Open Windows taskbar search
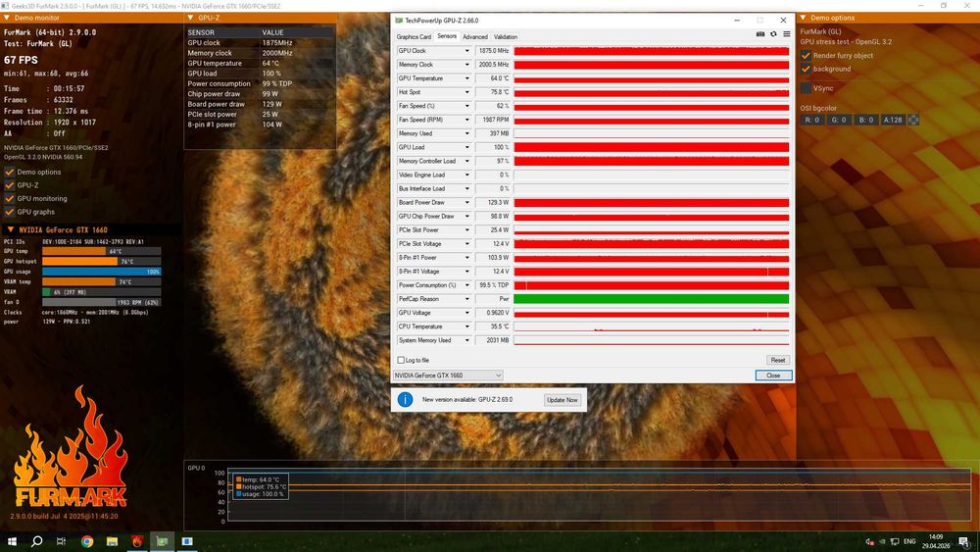The image size is (980, 552). (x=37, y=541)
